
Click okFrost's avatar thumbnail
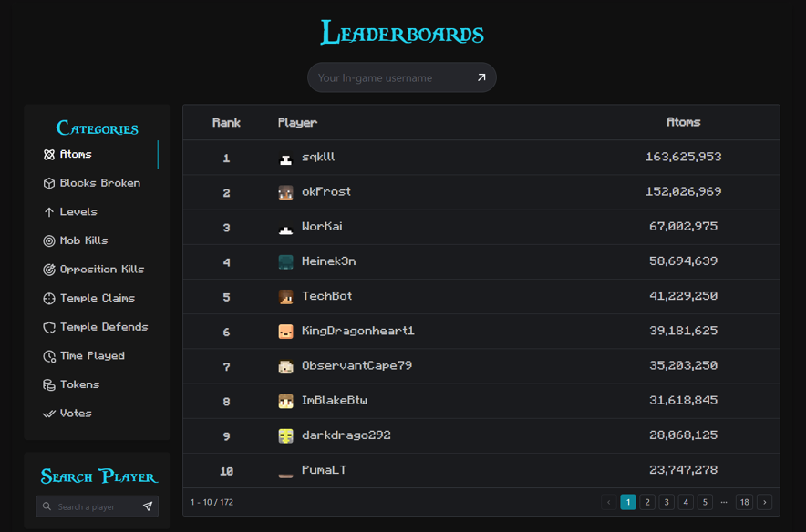click(285, 191)
